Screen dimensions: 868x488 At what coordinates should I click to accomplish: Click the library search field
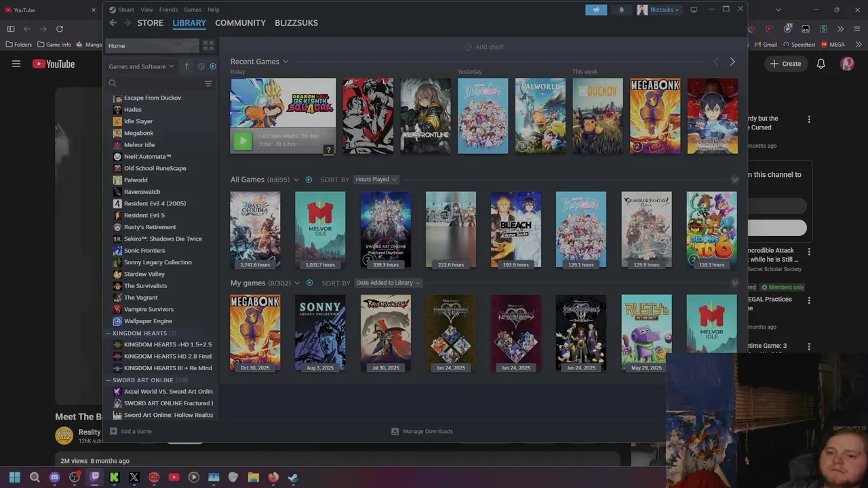pos(159,83)
